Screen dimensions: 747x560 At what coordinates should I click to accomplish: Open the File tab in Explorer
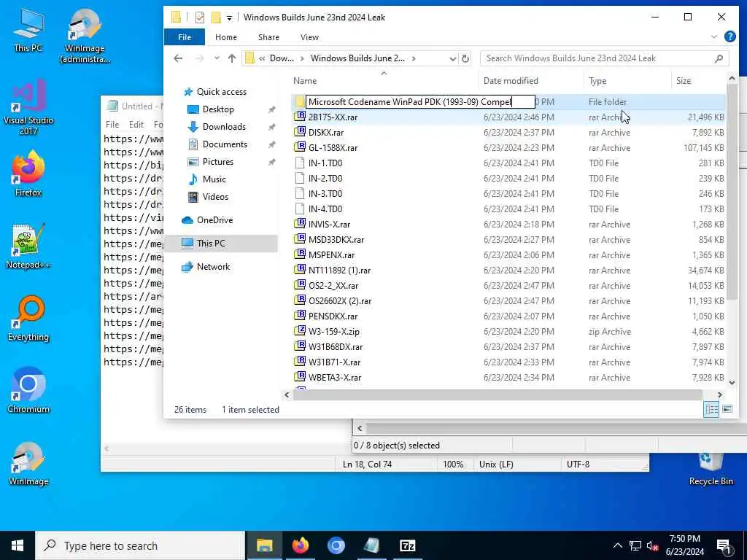(185, 37)
